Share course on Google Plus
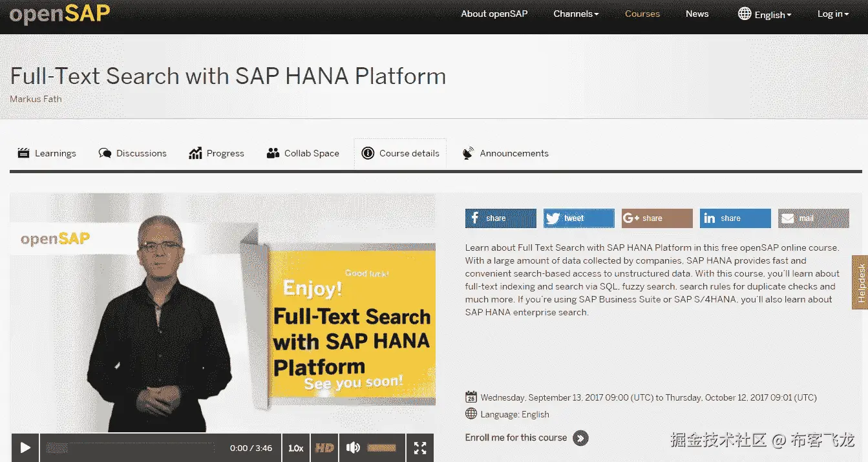 tap(657, 218)
